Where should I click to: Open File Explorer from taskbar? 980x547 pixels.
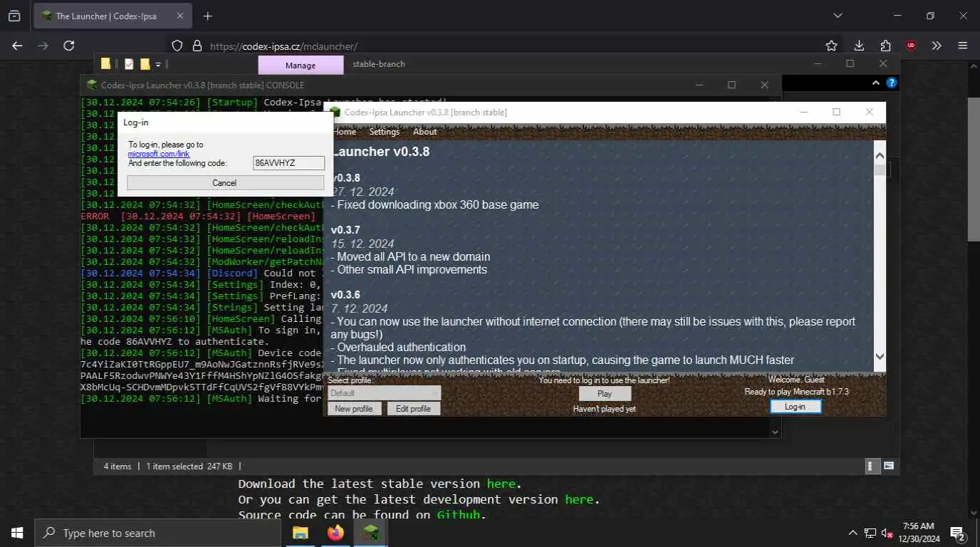[301, 533]
